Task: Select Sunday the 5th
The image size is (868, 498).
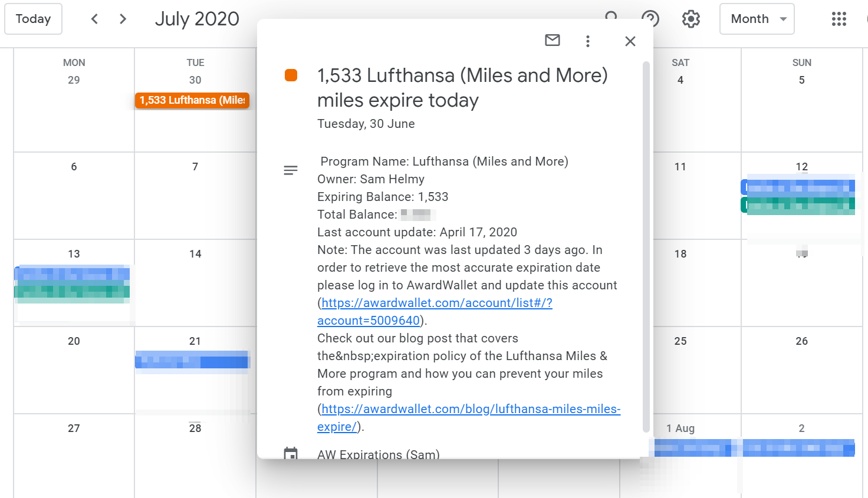Action: (802, 80)
